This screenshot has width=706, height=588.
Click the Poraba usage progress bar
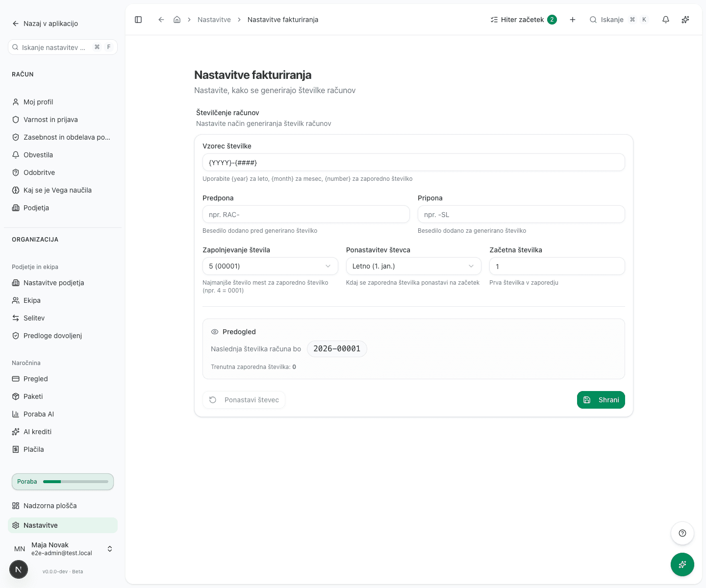click(x=63, y=482)
